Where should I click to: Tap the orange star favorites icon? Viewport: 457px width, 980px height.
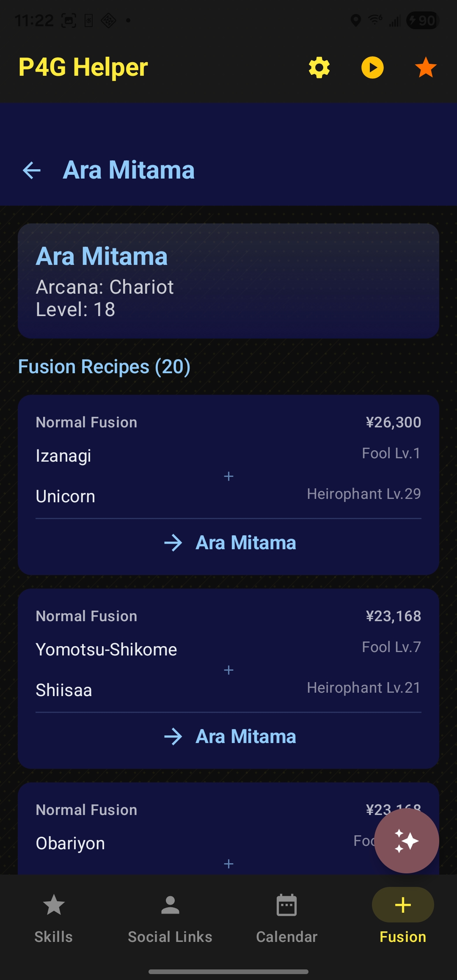pyautogui.click(x=425, y=68)
